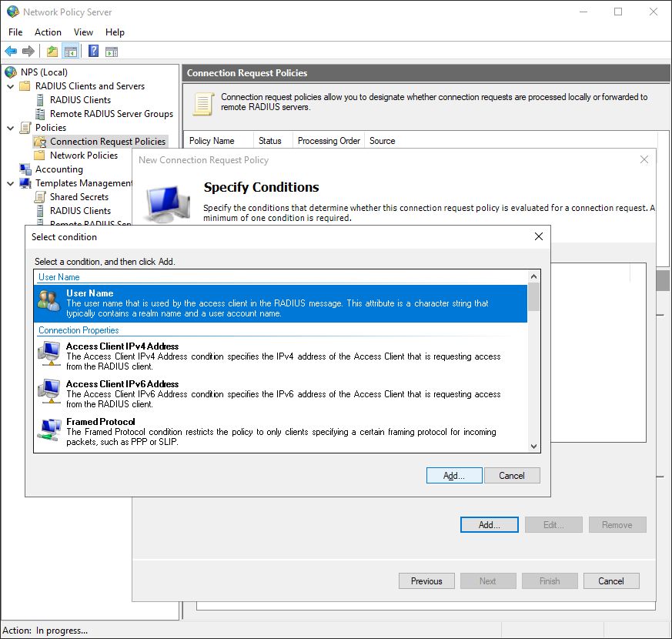Image resolution: width=672 pixels, height=639 pixels.
Task: Click the Forward arrow toolbar icon
Action: [x=28, y=52]
